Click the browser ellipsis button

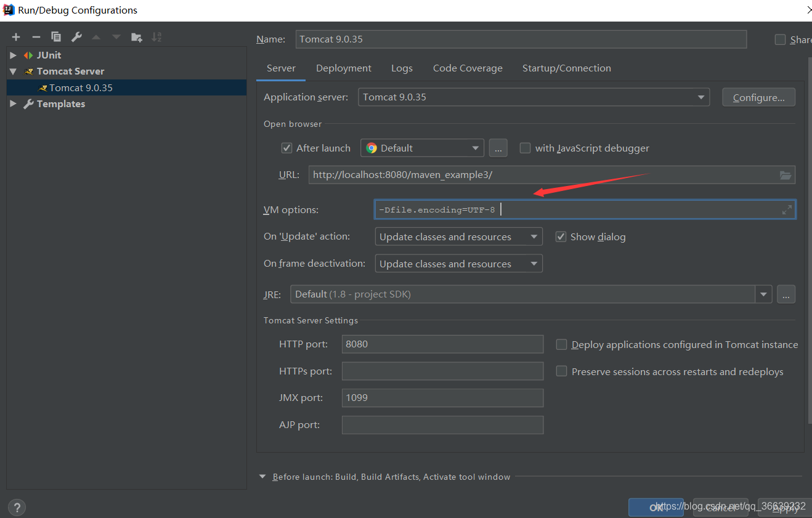tap(498, 148)
